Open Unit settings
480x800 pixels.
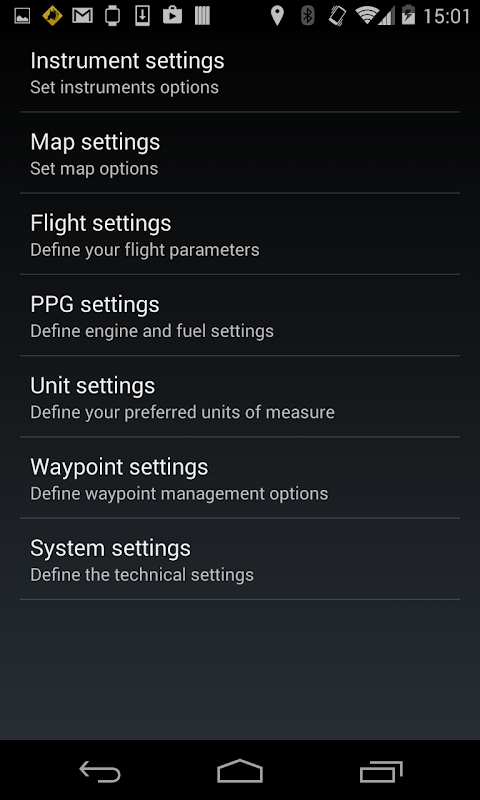click(x=240, y=396)
